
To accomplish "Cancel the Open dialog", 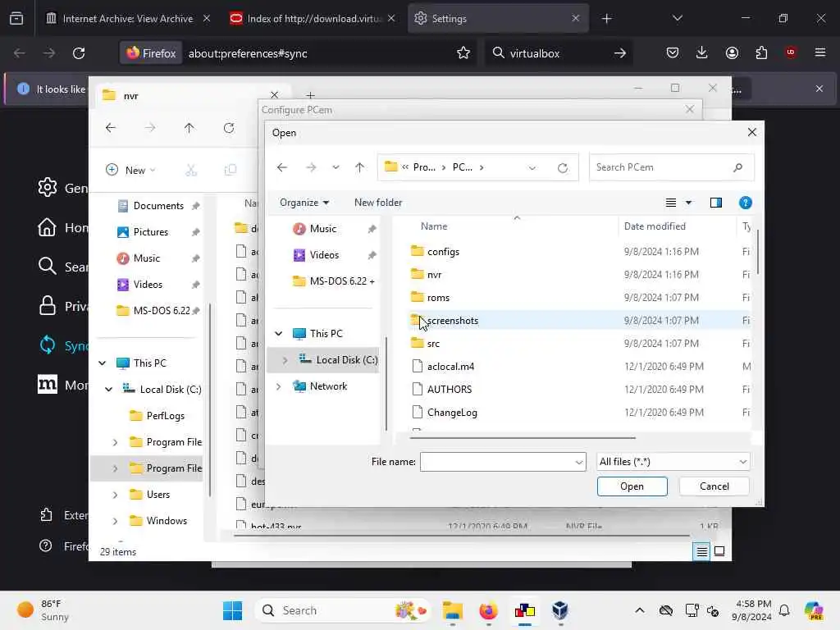I will (714, 486).
